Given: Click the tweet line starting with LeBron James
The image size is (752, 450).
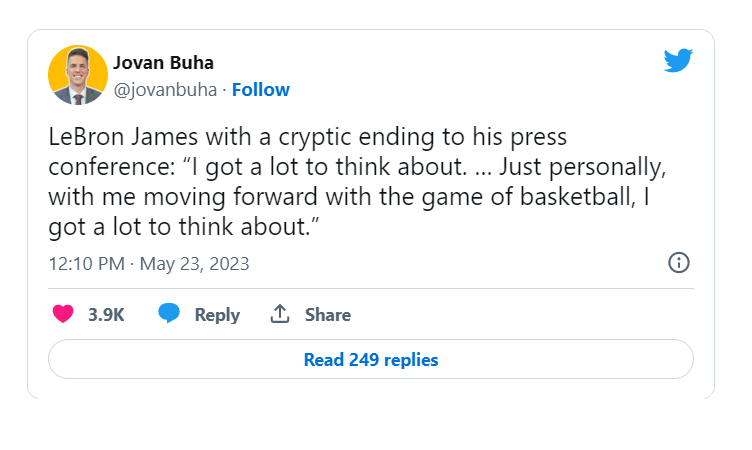Looking at the screenshot, I should coord(307,137).
